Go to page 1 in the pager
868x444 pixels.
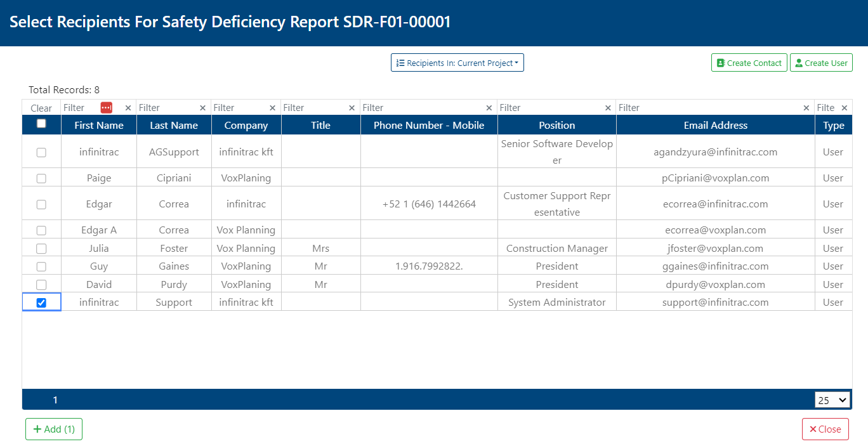pyautogui.click(x=55, y=400)
